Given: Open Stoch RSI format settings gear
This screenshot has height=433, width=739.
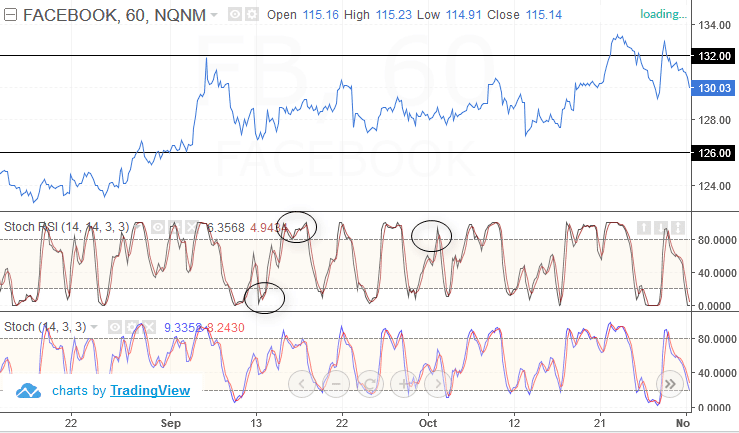Looking at the screenshot, I should coord(174,227).
